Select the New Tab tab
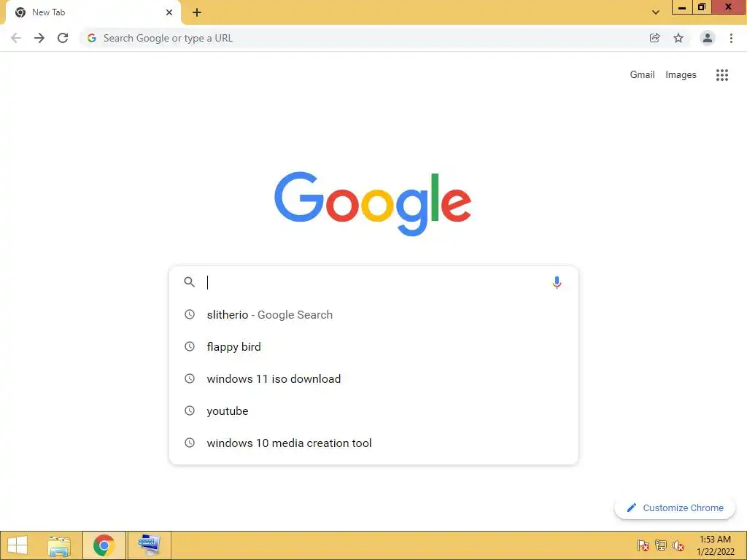Image resolution: width=747 pixels, height=560 pixels. pyautogui.click(x=93, y=13)
